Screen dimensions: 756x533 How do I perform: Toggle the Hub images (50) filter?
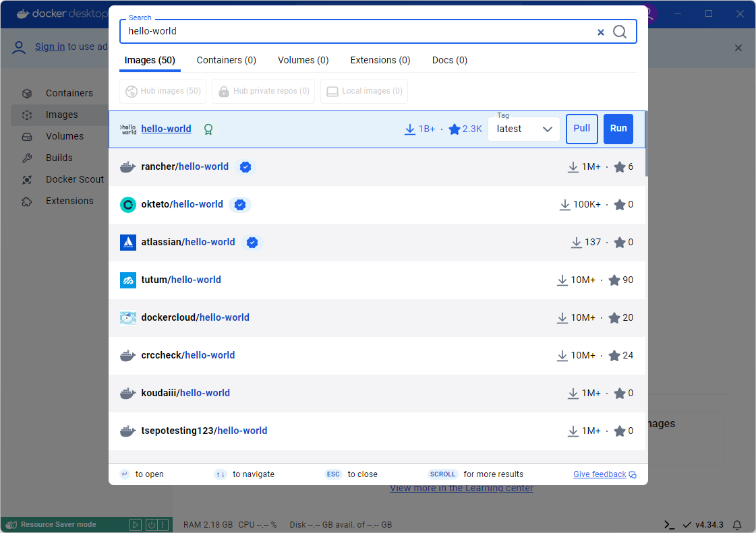[163, 91]
